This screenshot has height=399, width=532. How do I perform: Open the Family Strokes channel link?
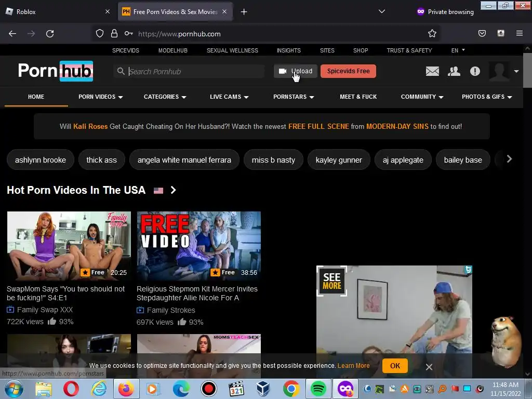(x=171, y=310)
